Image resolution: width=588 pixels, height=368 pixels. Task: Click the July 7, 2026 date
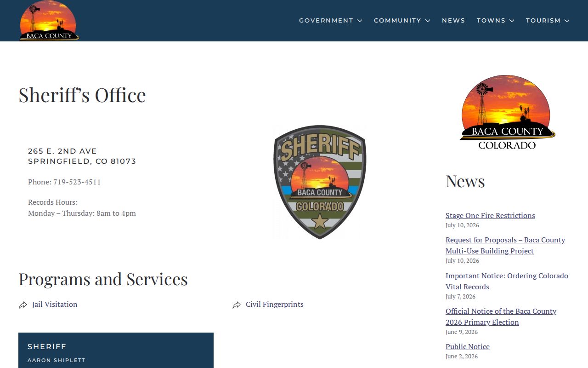point(460,296)
